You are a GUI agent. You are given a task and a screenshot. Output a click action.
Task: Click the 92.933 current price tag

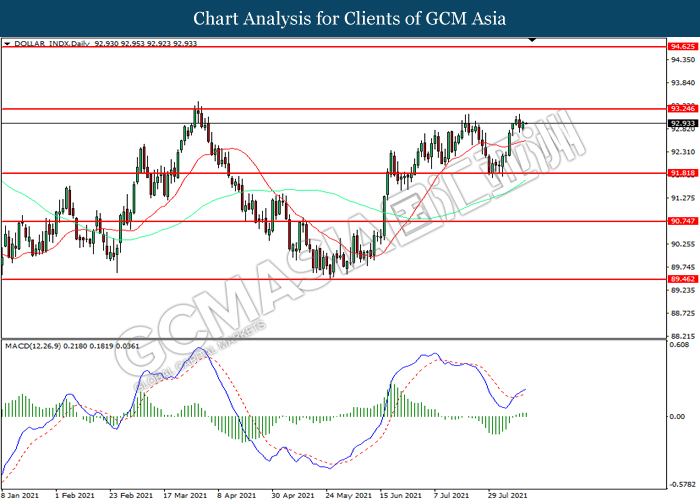coord(683,123)
